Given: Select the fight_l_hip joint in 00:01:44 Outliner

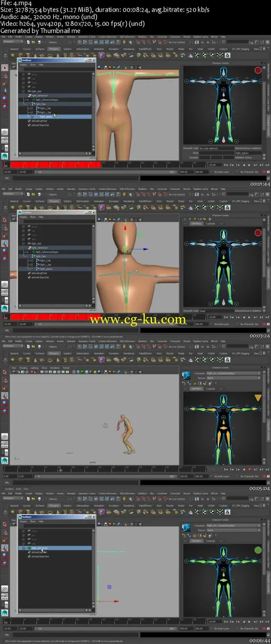Looking at the screenshot, I should pos(45,108).
